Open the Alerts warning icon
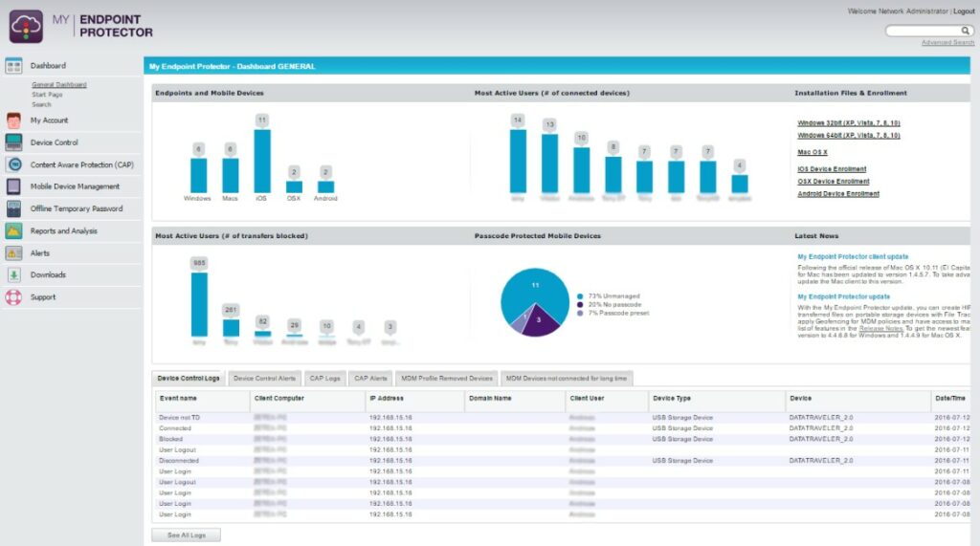This screenshot has height=546, width=980. 13,253
